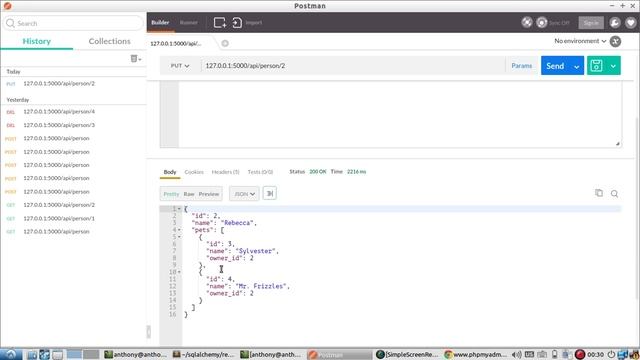Click the Sign In button
The width and height of the screenshot is (640, 360).
(591, 23)
